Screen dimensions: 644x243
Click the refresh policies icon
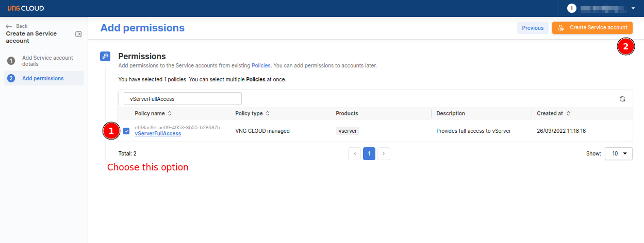622,99
